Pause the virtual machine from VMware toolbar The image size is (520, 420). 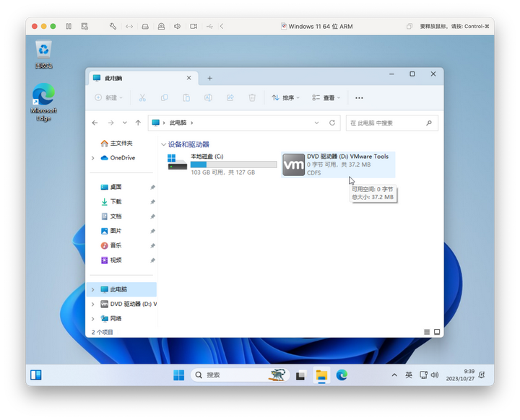69,26
